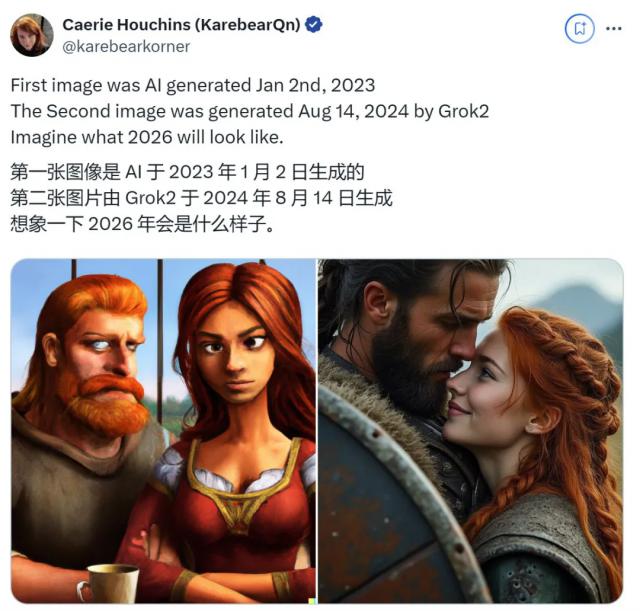Click the word Grok2 in the English text
The width and height of the screenshot is (640, 611).
pos(463,111)
